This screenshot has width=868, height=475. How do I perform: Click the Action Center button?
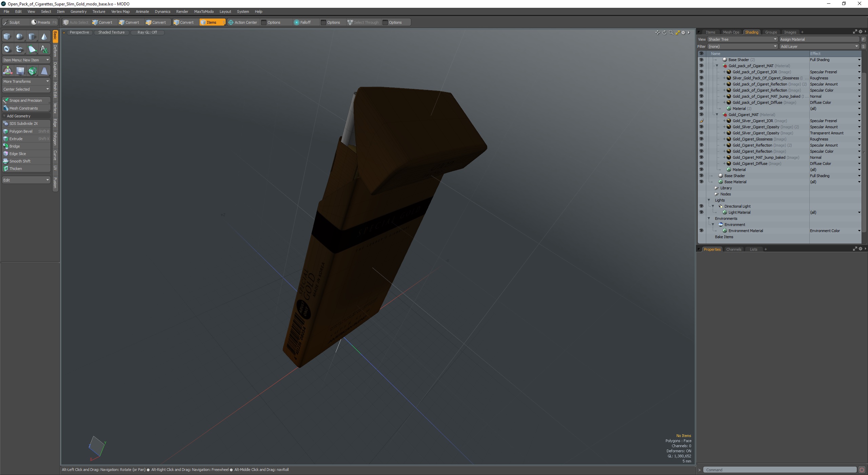point(243,22)
